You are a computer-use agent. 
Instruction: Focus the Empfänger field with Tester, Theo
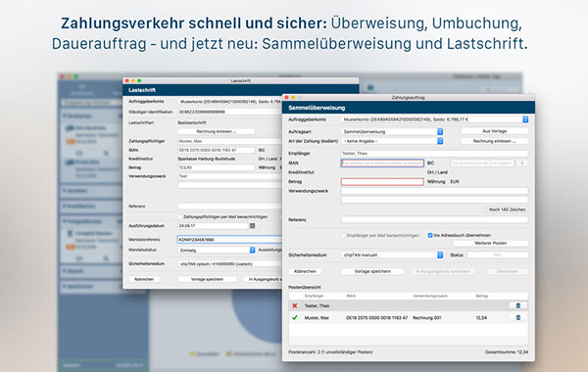434,154
